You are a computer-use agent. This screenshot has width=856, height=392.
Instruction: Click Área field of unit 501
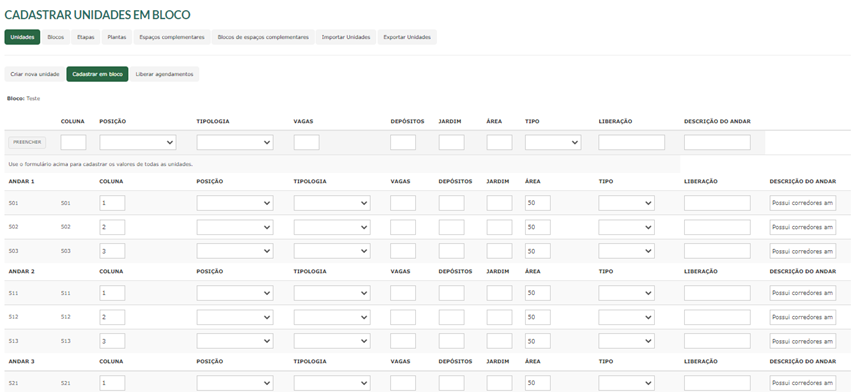(x=538, y=203)
